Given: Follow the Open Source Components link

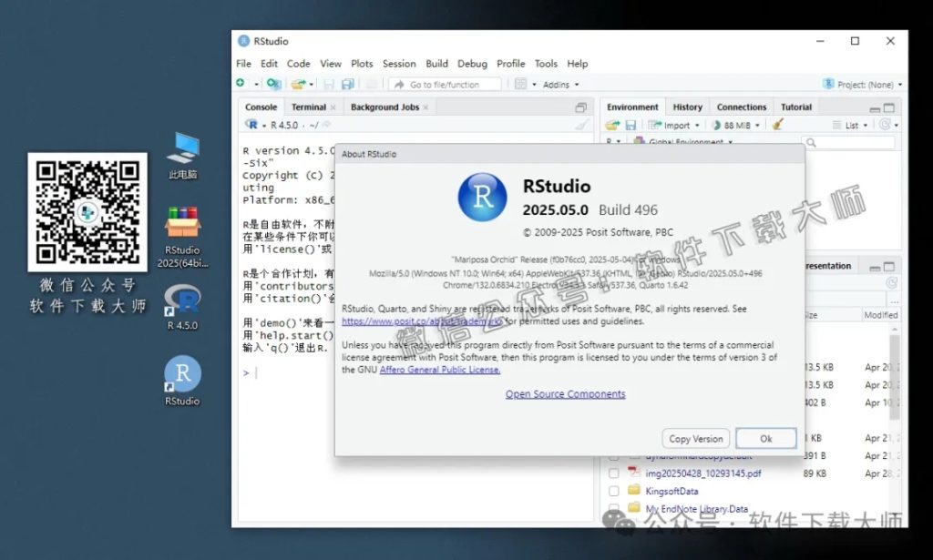Looking at the screenshot, I should [x=564, y=393].
